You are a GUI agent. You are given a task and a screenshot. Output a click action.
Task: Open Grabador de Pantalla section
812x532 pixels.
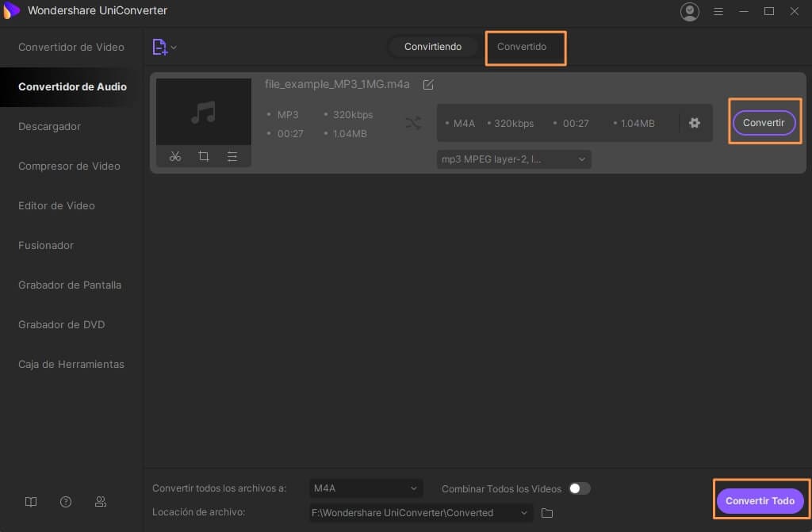[x=71, y=285]
